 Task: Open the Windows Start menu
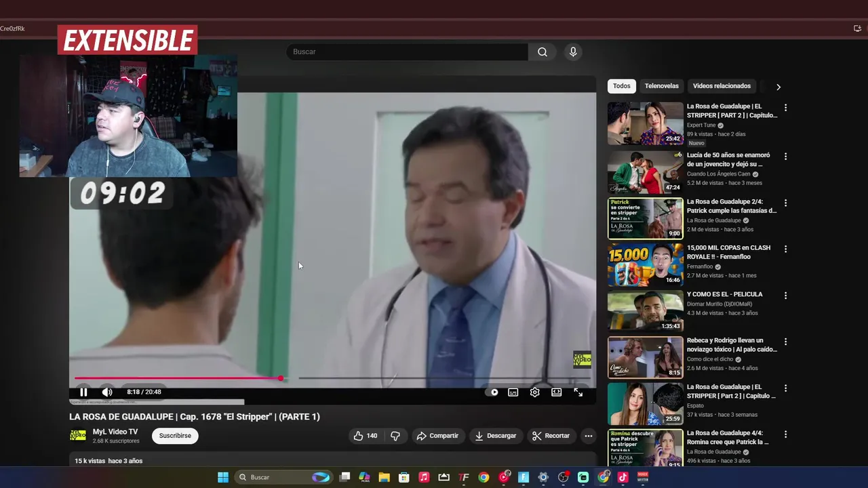pos(223,477)
